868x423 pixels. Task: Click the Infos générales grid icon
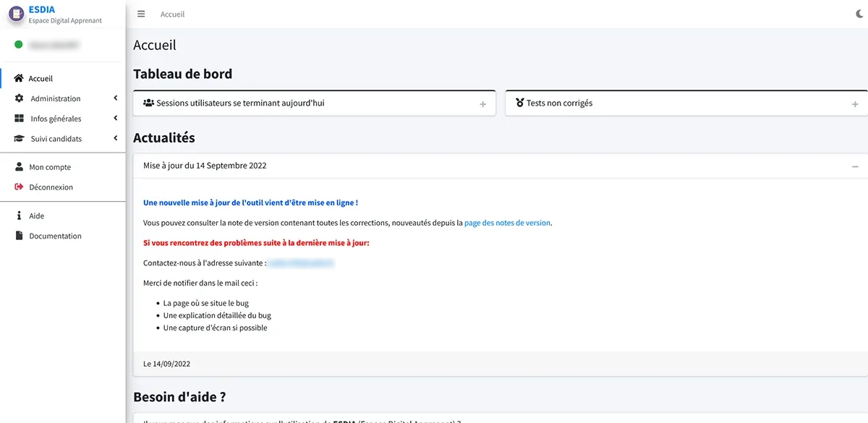point(19,119)
